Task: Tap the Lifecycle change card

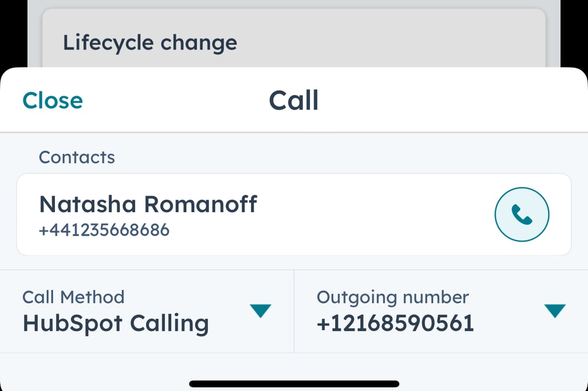Action: 150,42
